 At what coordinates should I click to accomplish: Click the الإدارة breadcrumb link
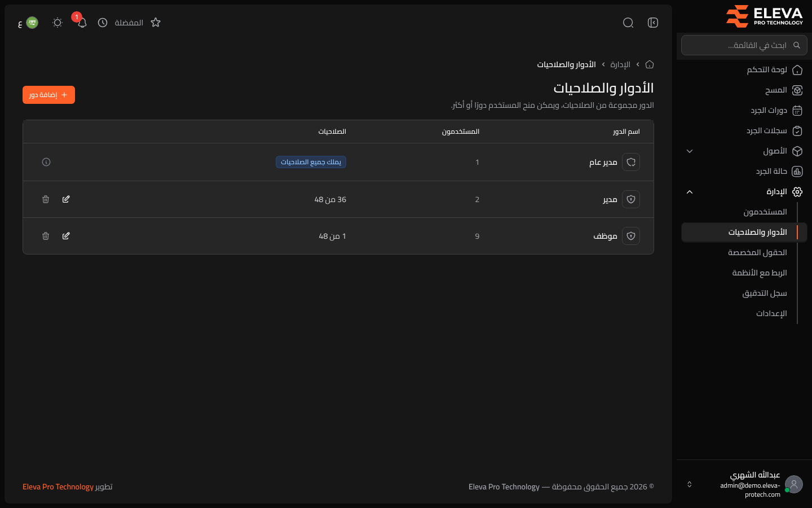(620, 64)
